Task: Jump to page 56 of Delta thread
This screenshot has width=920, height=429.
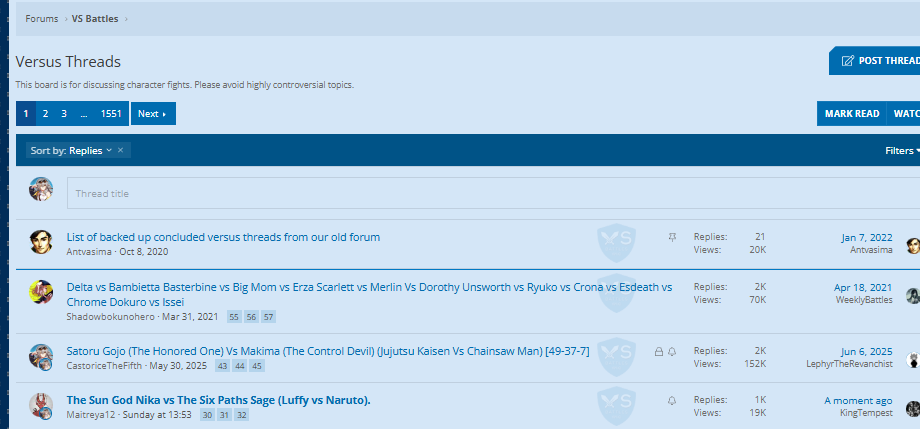Action: click(x=251, y=317)
